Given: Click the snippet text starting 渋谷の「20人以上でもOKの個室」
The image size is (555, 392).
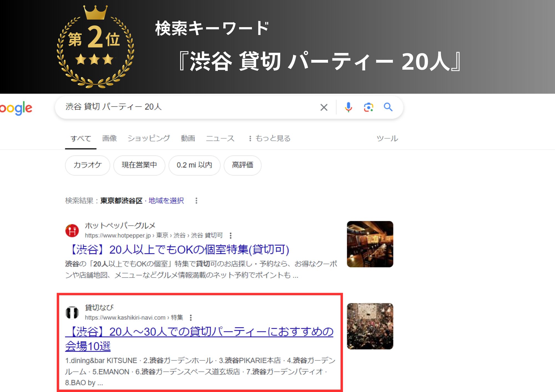Looking at the screenshot, I should pos(201,269).
